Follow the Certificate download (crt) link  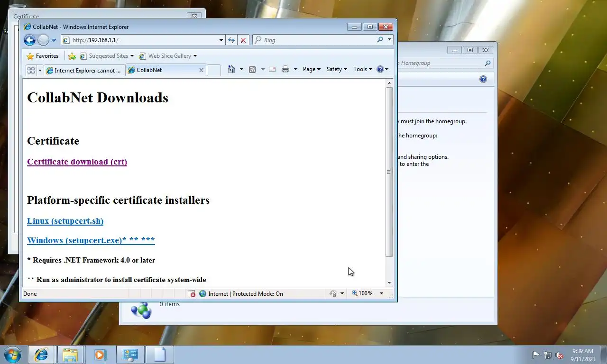click(x=77, y=162)
